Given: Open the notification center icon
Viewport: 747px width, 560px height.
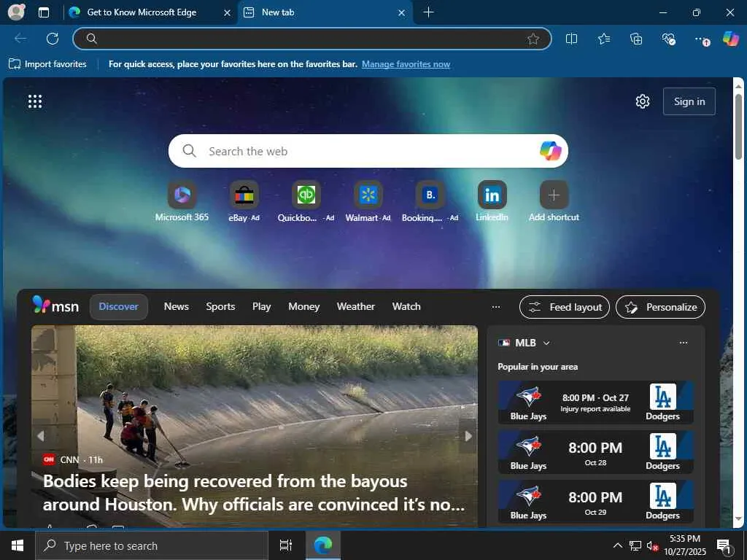Looking at the screenshot, I should click(x=724, y=545).
